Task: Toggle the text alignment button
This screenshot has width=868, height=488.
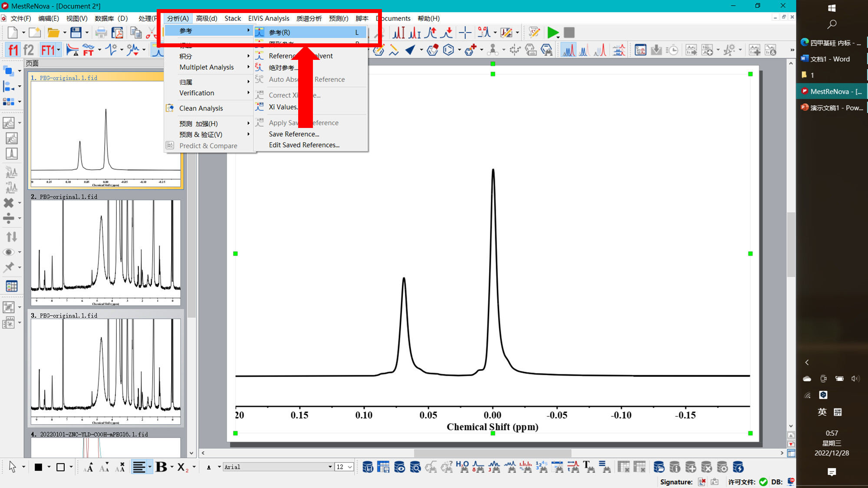Action: click(139, 467)
